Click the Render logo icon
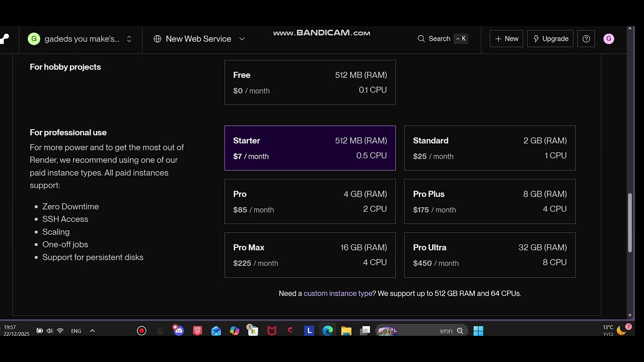Screen dimensions: 644x362 pos(4,39)
